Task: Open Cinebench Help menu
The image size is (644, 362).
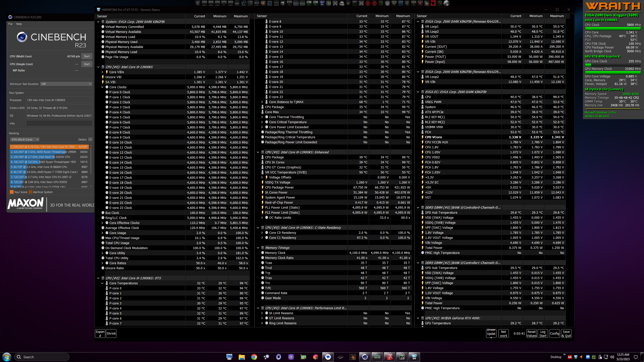Action: point(19,24)
